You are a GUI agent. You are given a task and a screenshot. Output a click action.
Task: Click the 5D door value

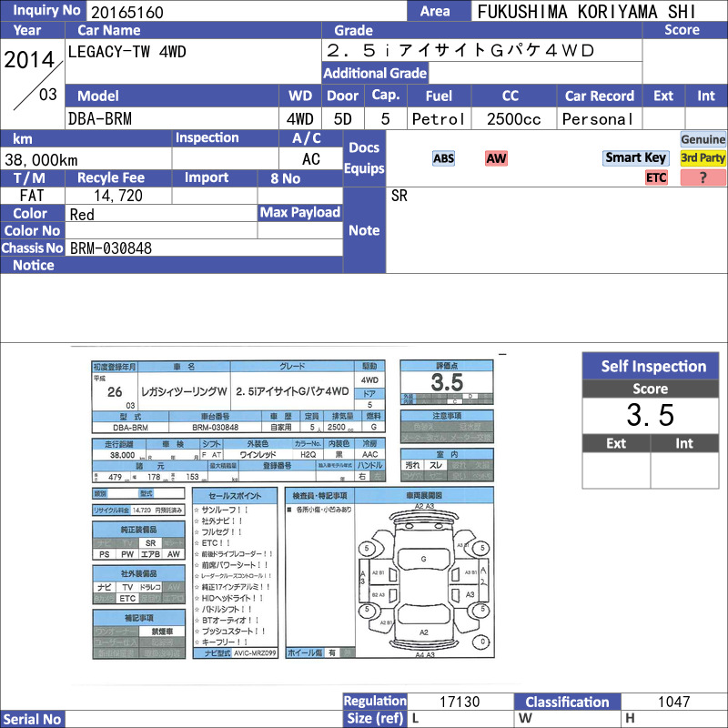point(343,119)
